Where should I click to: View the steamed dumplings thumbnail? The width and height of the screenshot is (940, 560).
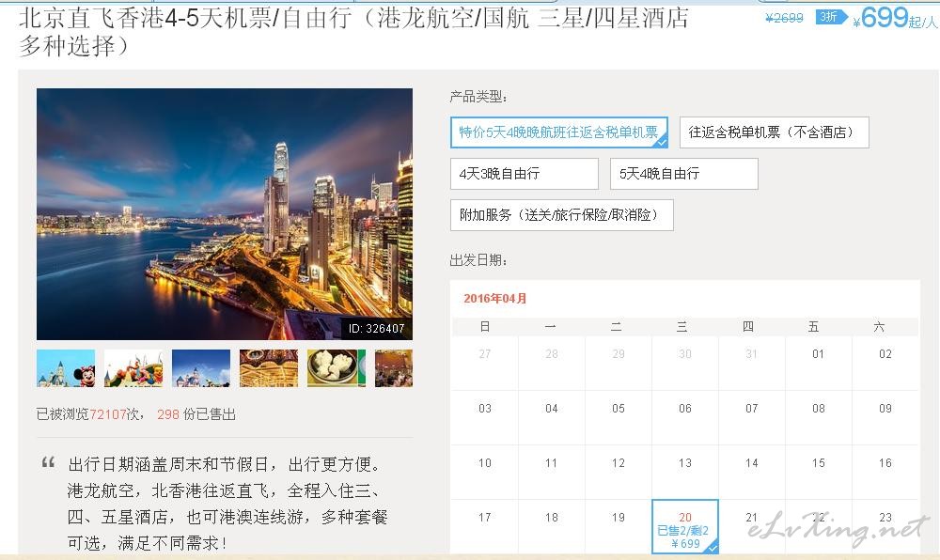click(x=337, y=368)
